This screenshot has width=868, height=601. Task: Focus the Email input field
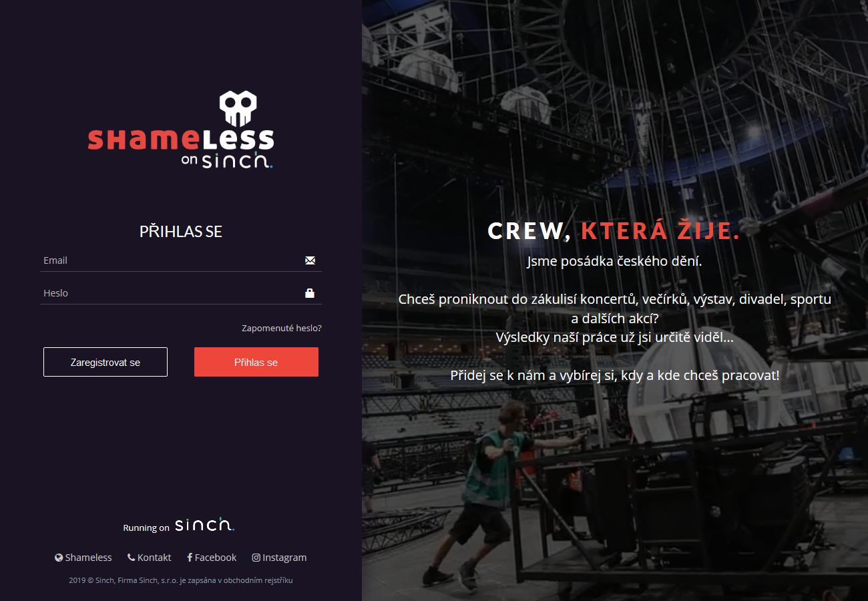pyautogui.click(x=181, y=260)
